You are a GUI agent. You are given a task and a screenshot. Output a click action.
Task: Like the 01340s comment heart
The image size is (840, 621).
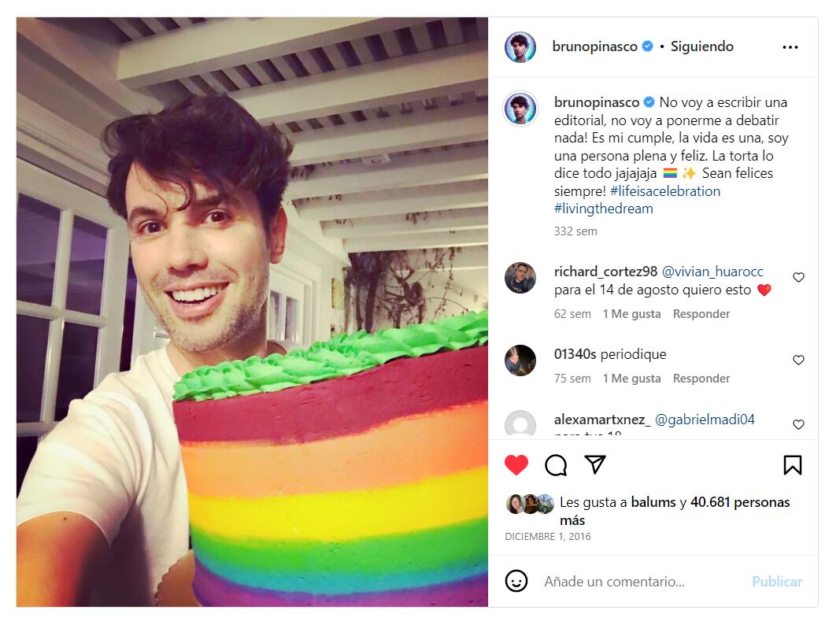click(x=798, y=360)
